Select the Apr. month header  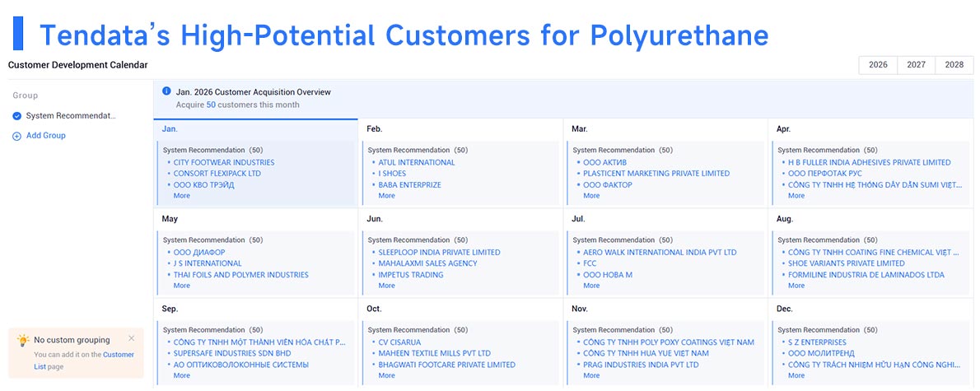tap(784, 129)
